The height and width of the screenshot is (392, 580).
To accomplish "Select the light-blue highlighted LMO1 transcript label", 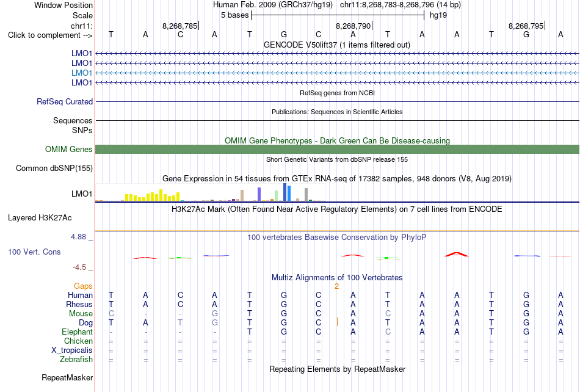I will [82, 73].
